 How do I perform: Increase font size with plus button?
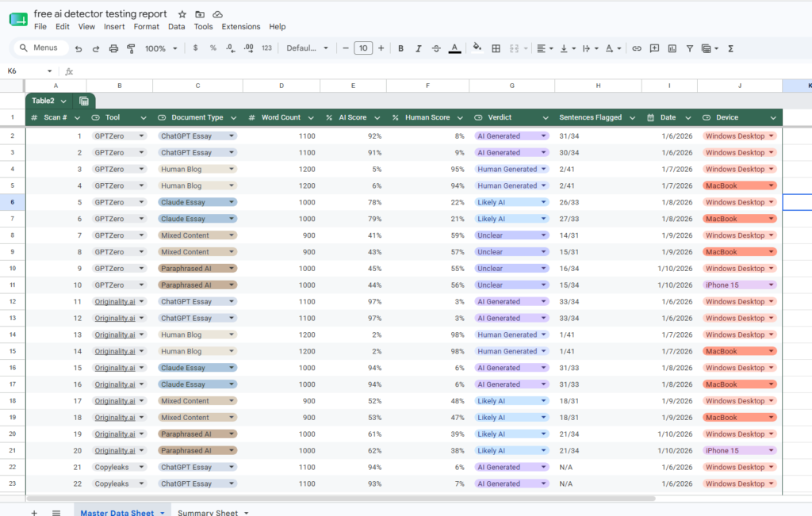[x=381, y=48]
